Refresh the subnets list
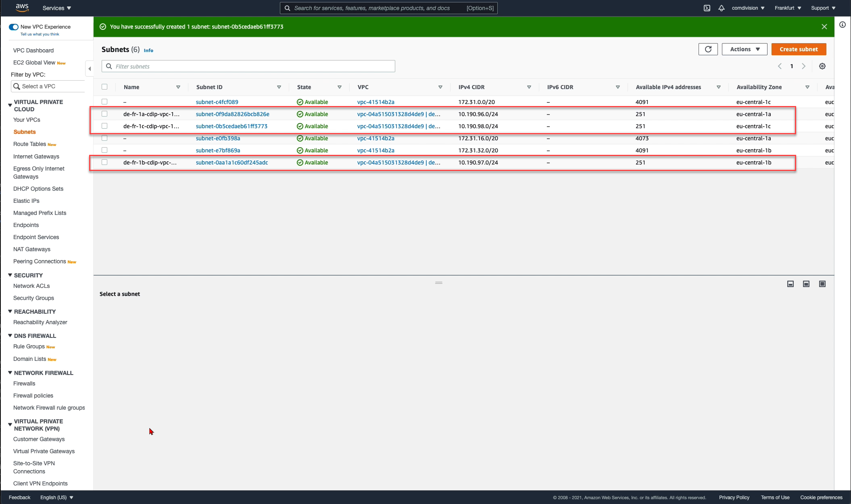The image size is (851, 504). (708, 49)
